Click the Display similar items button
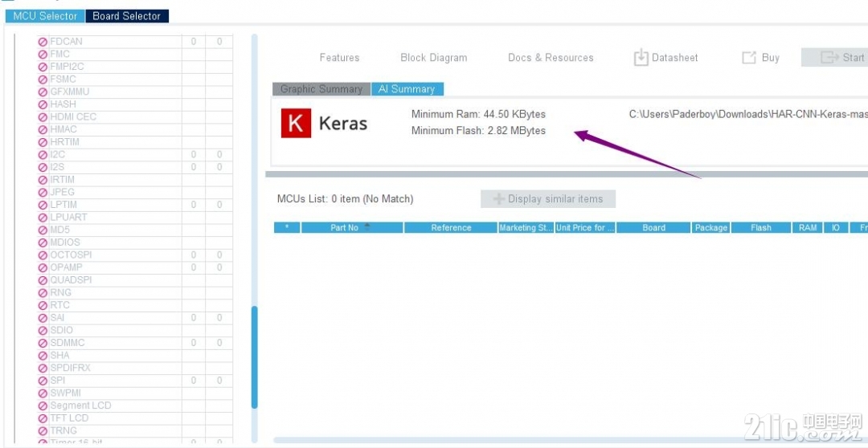 [x=548, y=199]
